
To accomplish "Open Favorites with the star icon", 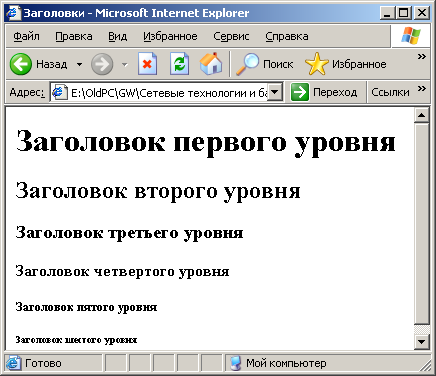I will coord(316,63).
